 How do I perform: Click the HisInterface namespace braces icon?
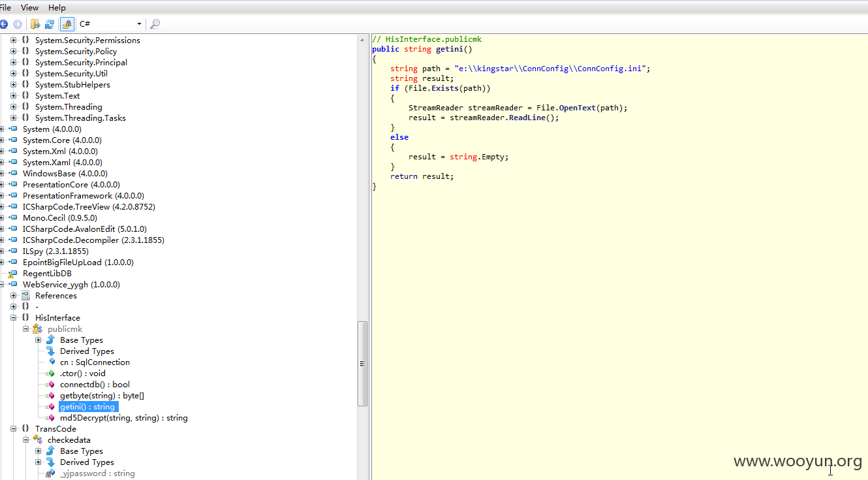coord(25,317)
